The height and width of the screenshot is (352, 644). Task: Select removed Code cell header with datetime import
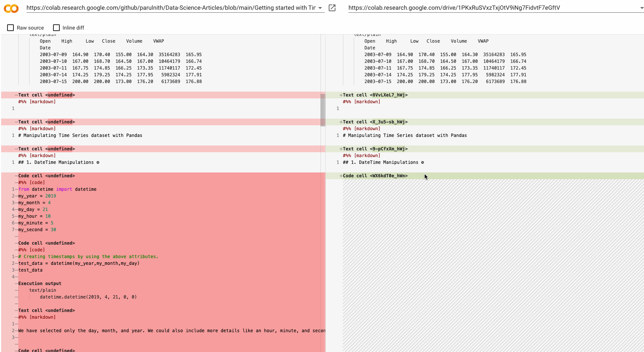[163, 176]
